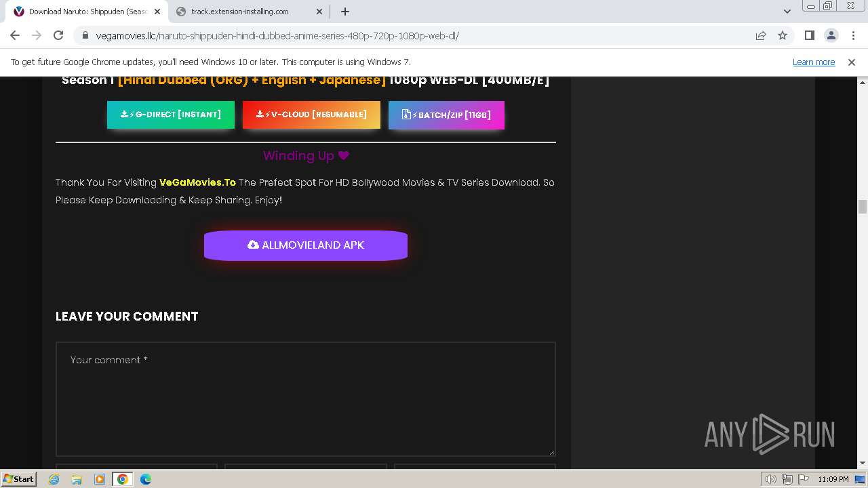Open the system tray volume icon

click(x=771, y=479)
